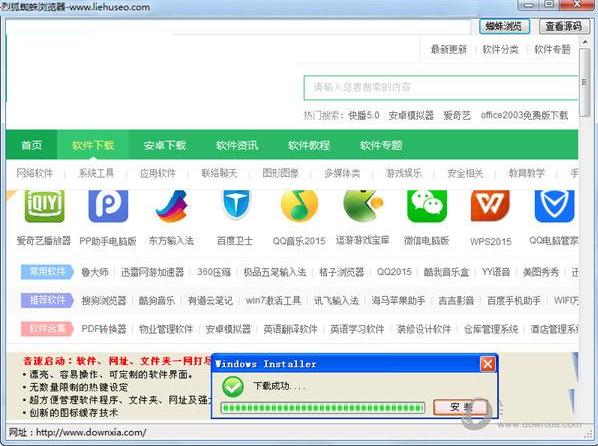Click the QQ音乐2015 music icon
Screen dimensions: 598x446
(299, 206)
